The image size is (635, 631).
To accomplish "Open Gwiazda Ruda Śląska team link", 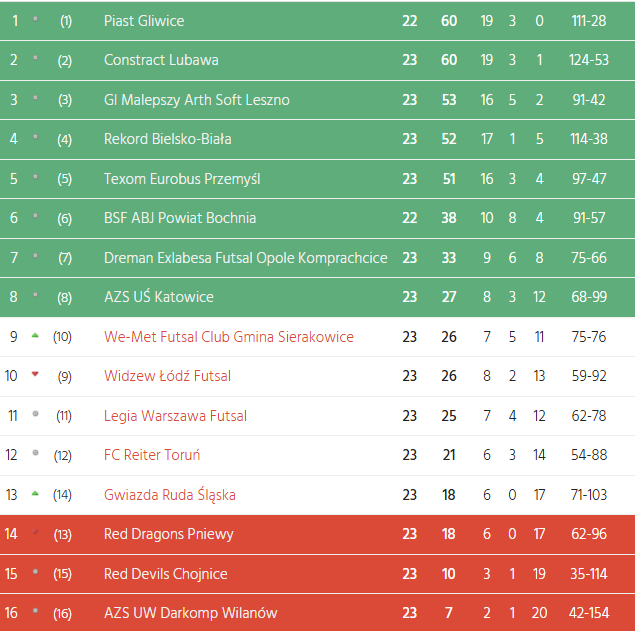I will click(x=170, y=495).
